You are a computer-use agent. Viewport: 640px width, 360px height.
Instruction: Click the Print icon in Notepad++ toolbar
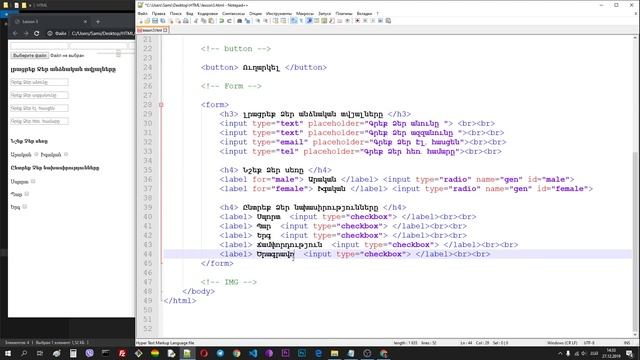click(185, 20)
